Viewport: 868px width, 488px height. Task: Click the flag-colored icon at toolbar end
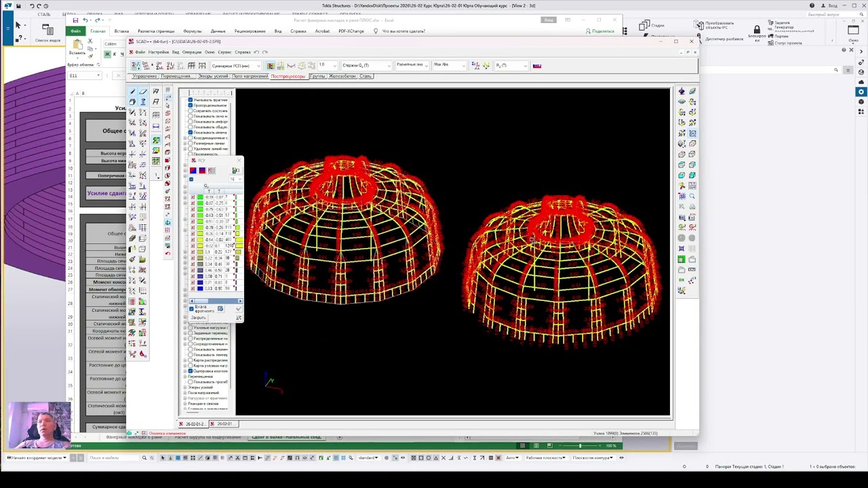[x=537, y=66]
